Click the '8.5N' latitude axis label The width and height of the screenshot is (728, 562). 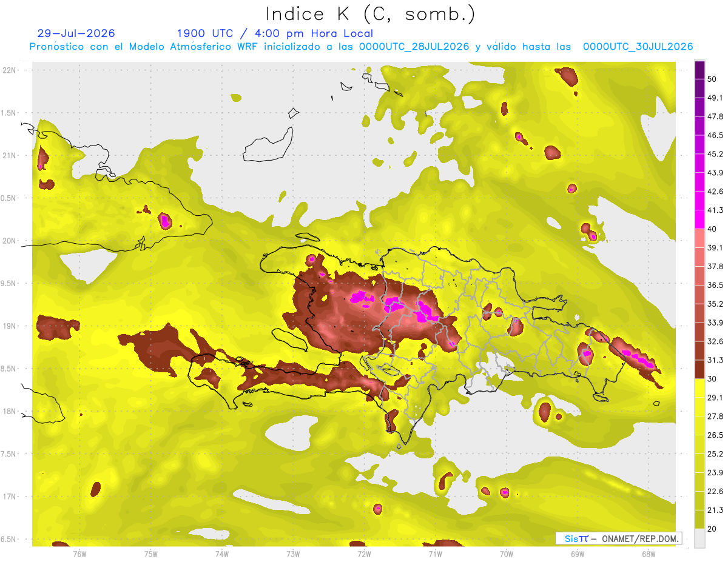pos(9,369)
